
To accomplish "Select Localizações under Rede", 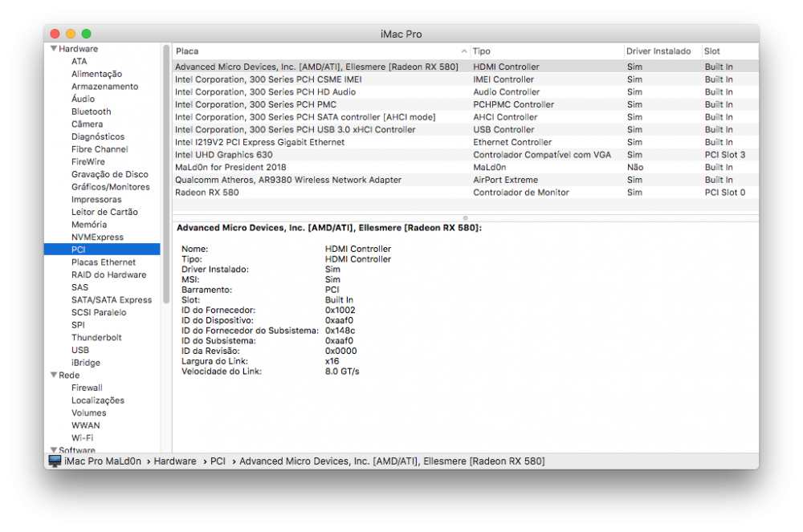I will pos(98,400).
